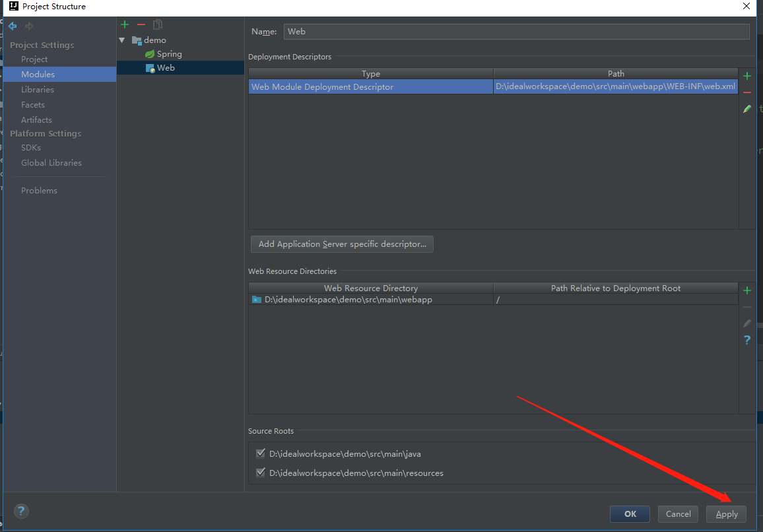
Task: Click Add Application Server specific descriptor
Action: [x=342, y=244]
